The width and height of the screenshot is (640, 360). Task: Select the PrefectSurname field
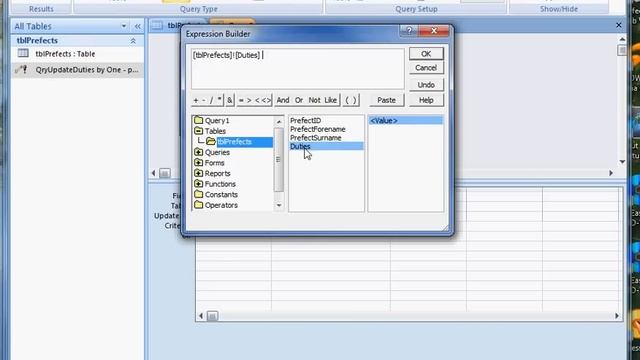coord(316,138)
